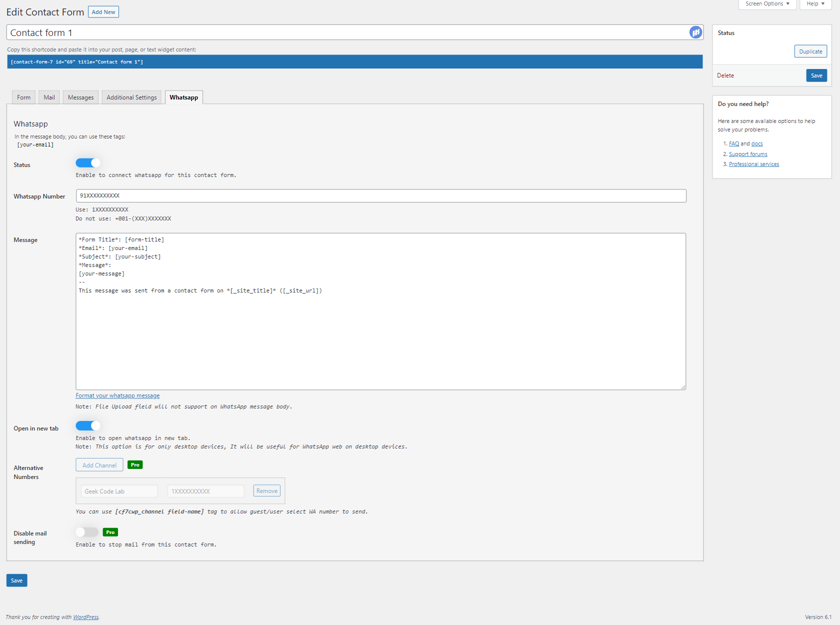Click Save in the Status panel

coord(816,75)
